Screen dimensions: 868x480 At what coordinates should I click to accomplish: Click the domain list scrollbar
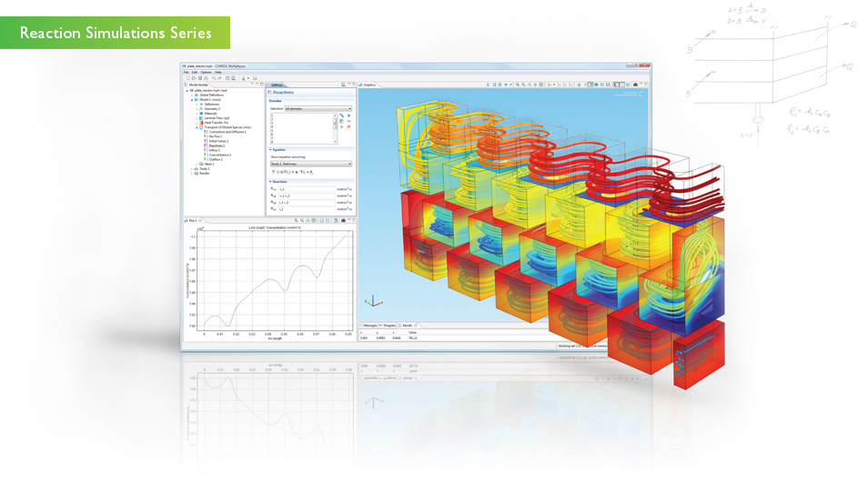[x=335, y=128]
